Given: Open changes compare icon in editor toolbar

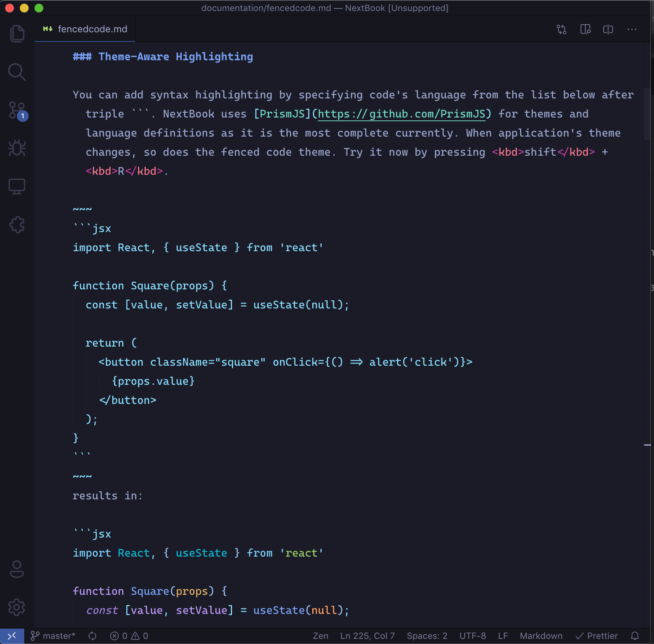Looking at the screenshot, I should point(562,29).
